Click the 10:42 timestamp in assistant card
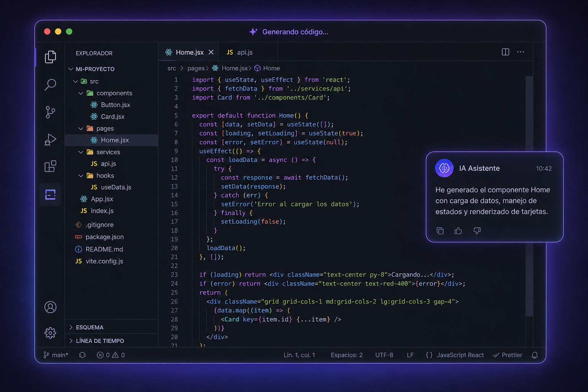 click(x=544, y=168)
